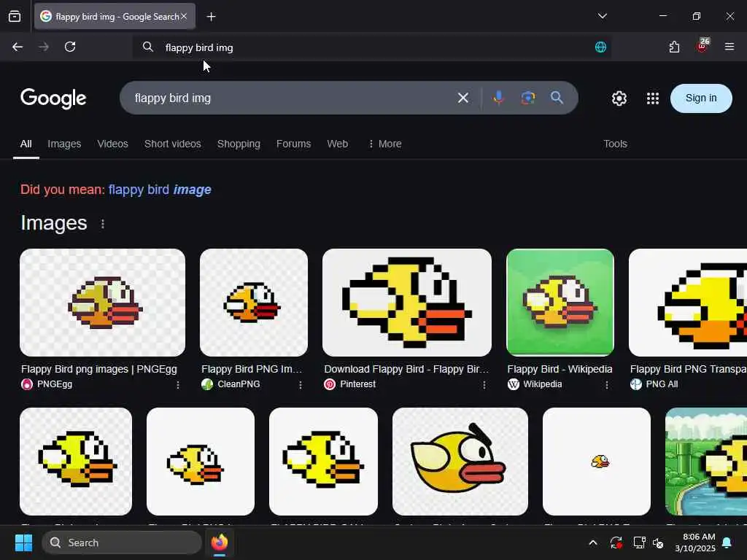The width and height of the screenshot is (747, 560).
Task: Click the Sign in button
Action: tap(701, 98)
